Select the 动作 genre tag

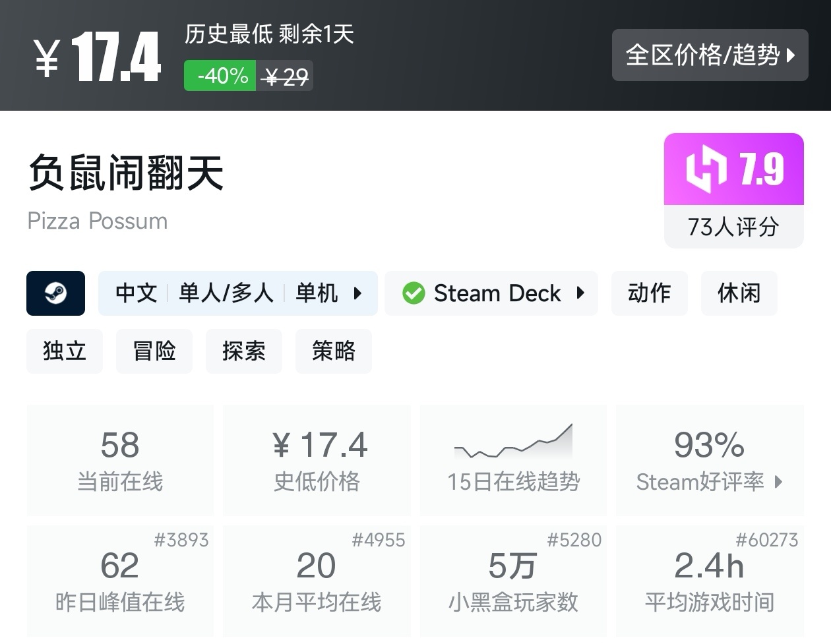[x=649, y=293]
